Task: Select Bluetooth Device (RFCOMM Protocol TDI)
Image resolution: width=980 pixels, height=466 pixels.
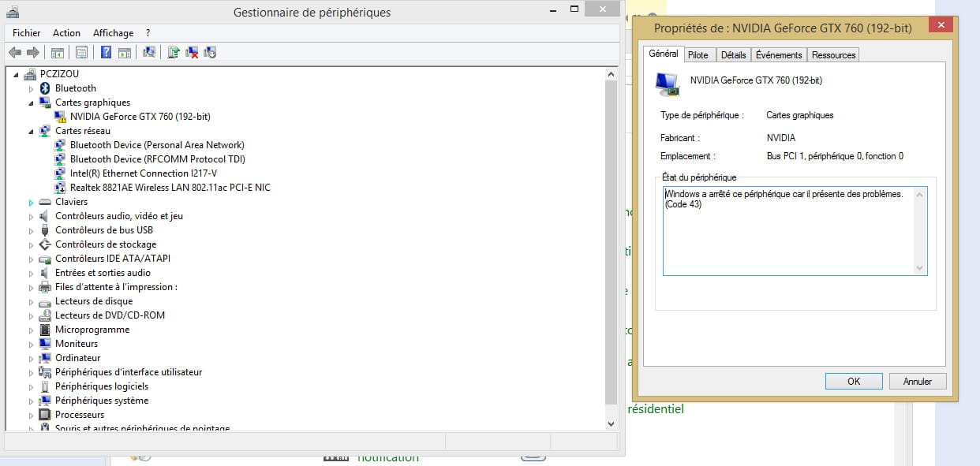Action: (157, 159)
